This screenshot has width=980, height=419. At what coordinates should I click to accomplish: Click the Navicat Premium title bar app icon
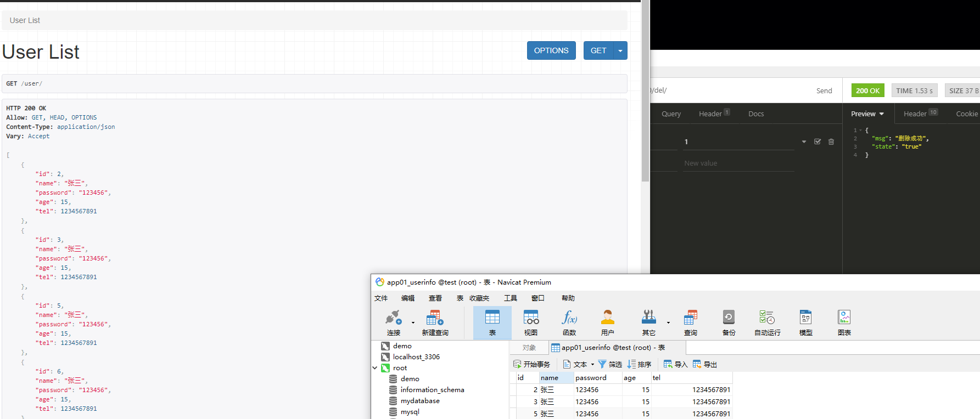coord(379,282)
